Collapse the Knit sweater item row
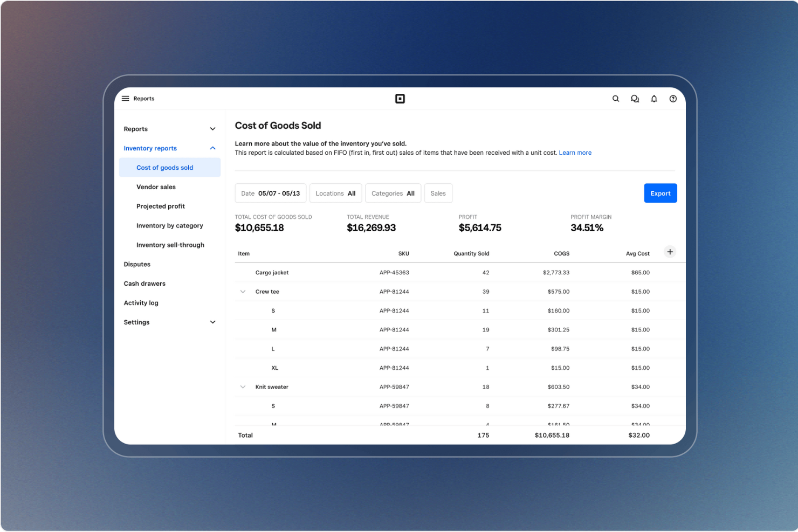The image size is (798, 532). coord(243,386)
